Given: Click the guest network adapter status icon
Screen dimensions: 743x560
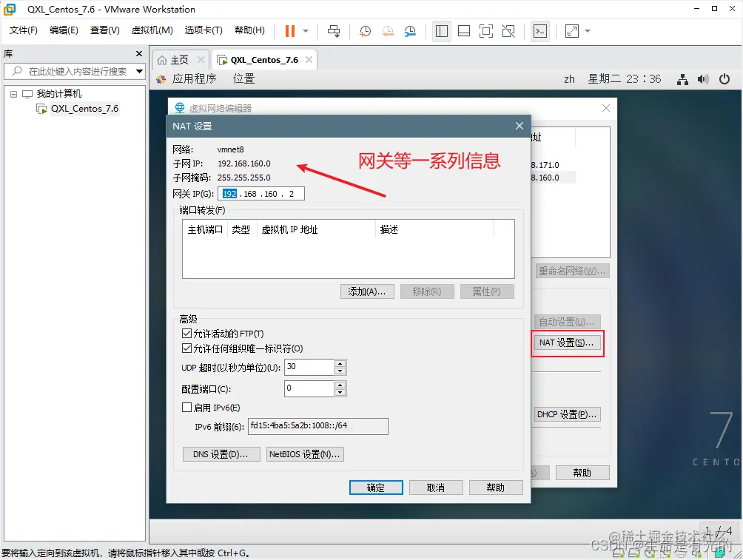Looking at the screenshot, I should coord(682,79).
